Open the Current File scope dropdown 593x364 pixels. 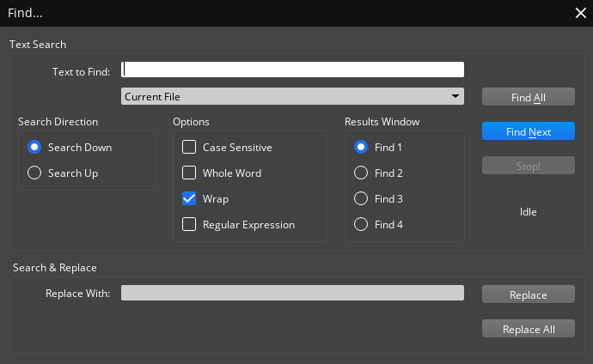pyautogui.click(x=292, y=96)
